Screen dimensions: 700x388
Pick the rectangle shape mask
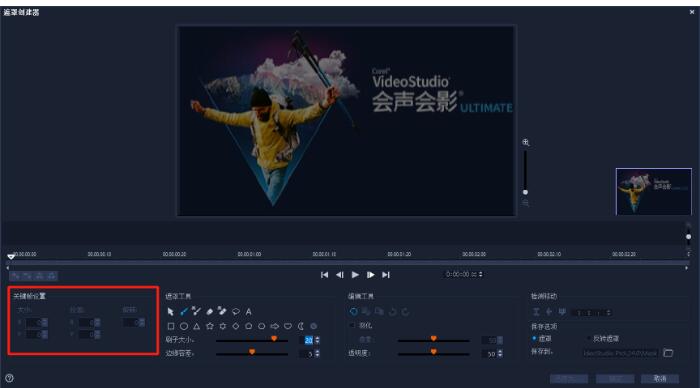pyautogui.click(x=171, y=326)
